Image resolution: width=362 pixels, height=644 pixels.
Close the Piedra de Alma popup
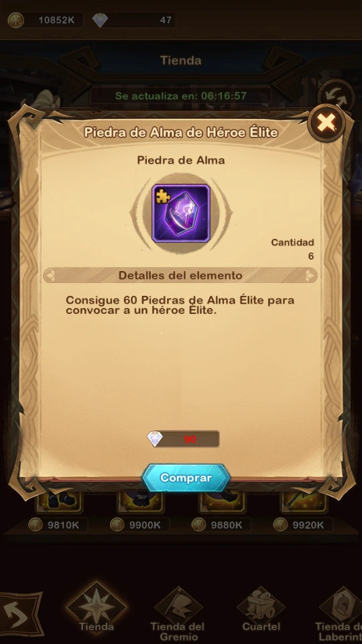[326, 123]
